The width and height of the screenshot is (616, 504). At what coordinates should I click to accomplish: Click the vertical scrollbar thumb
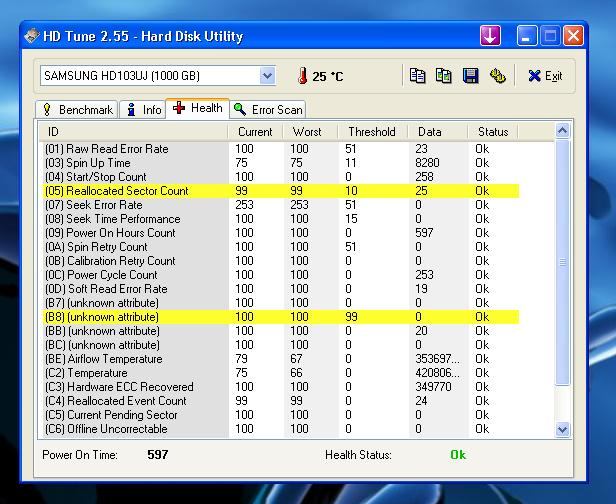click(563, 262)
